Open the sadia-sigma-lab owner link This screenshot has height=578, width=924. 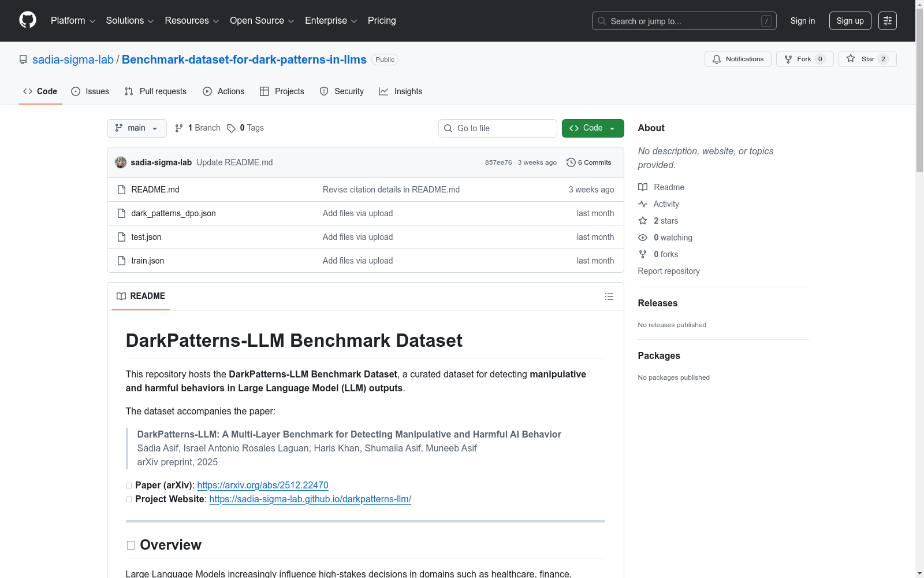(x=73, y=60)
